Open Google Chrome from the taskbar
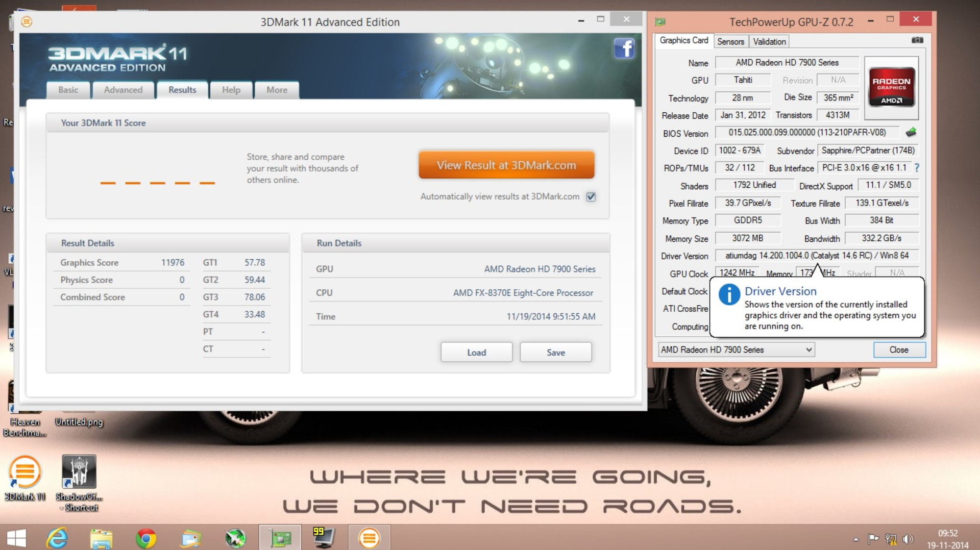This screenshot has width=980, height=550. pyautogui.click(x=146, y=538)
